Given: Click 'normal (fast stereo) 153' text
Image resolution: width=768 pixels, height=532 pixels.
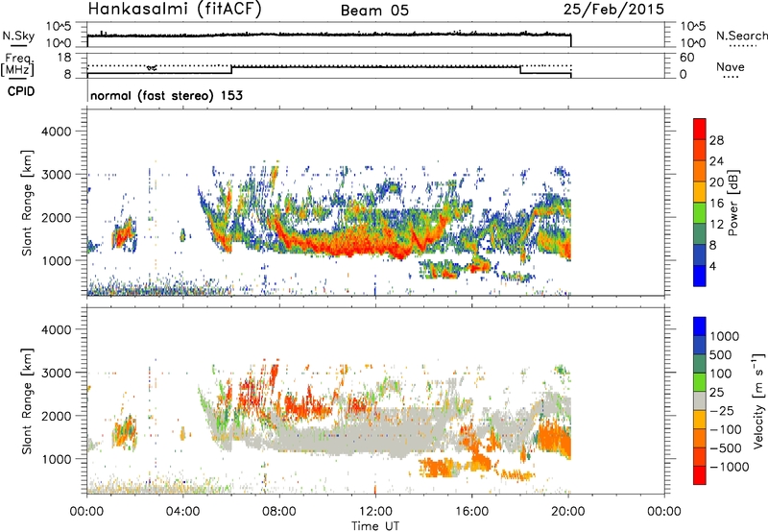Looking at the screenshot, I should tap(166, 95).
